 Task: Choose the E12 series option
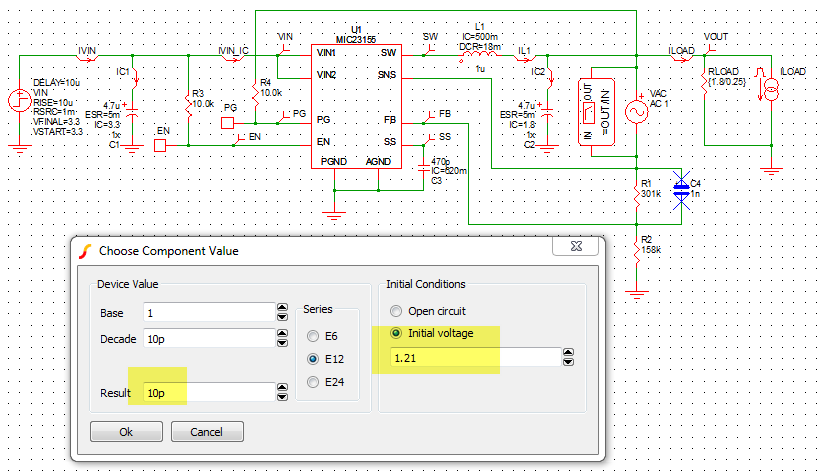point(313,359)
